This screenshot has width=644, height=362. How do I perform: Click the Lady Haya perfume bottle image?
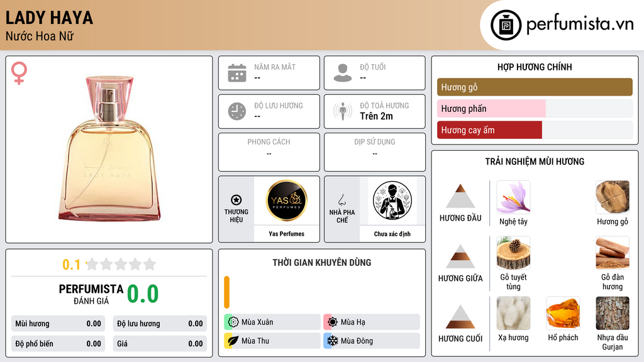[109, 148]
